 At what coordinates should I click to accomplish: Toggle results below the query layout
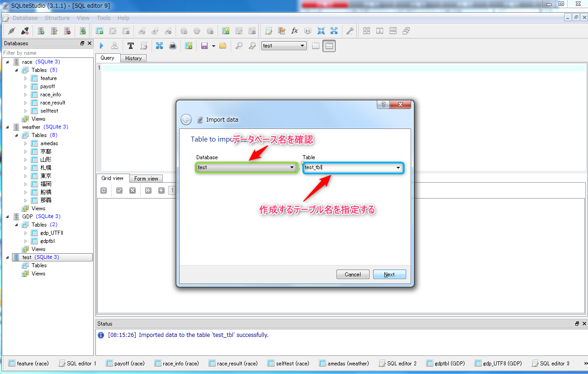329,46
